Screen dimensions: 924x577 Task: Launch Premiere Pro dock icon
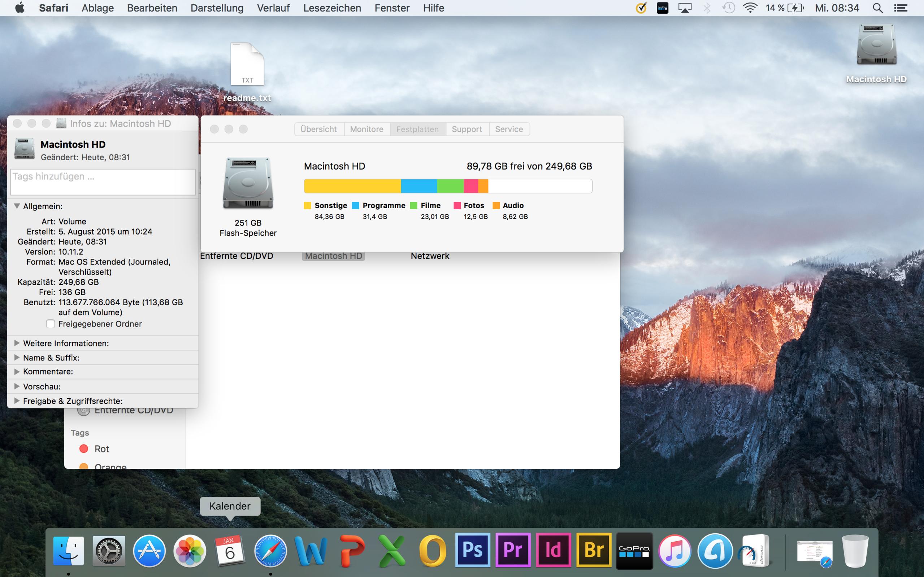pos(513,550)
